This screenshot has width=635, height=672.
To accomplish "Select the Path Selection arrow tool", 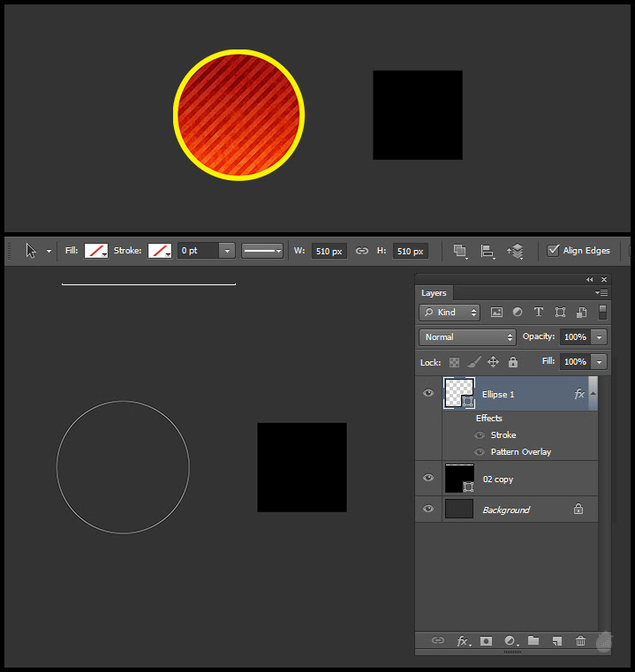I will tap(31, 251).
